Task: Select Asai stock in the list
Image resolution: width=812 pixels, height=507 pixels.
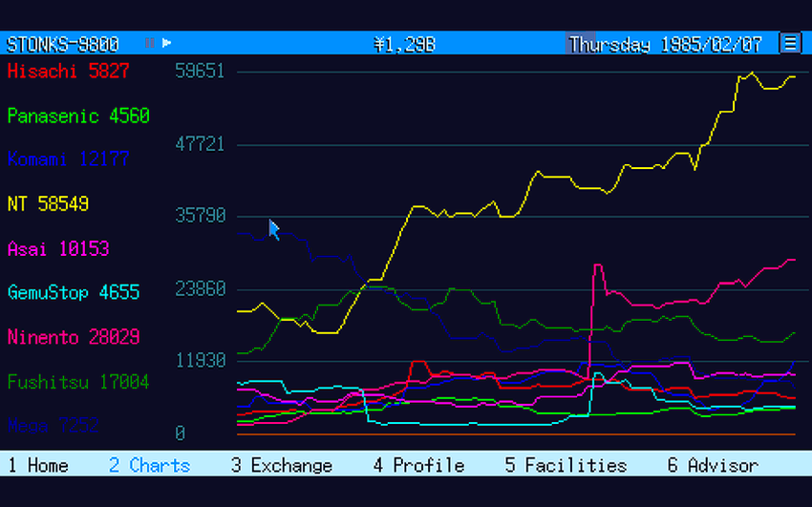Action: click(58, 248)
